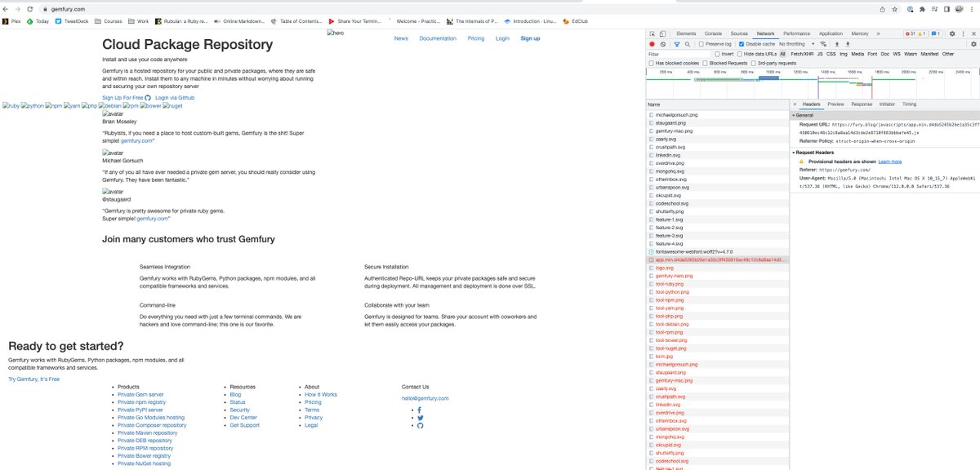The width and height of the screenshot is (980, 470).
Task: Select the first gemfury-mac.png request
Action: coord(718,131)
